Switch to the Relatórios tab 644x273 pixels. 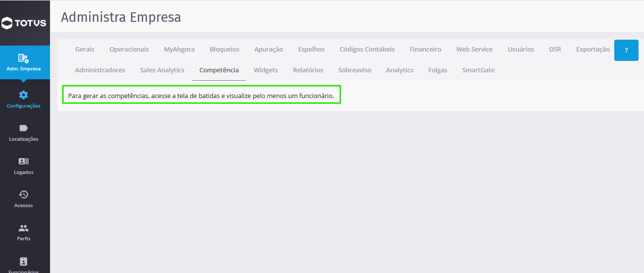308,70
